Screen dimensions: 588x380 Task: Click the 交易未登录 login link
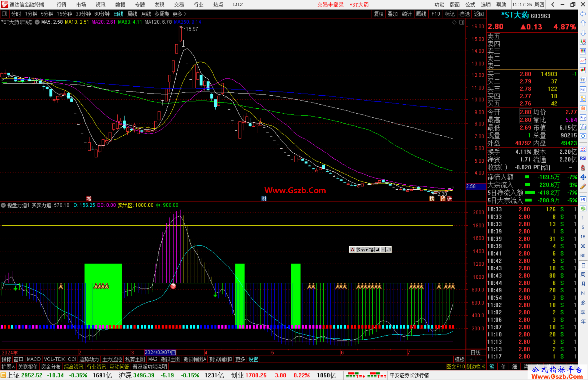(330, 4)
